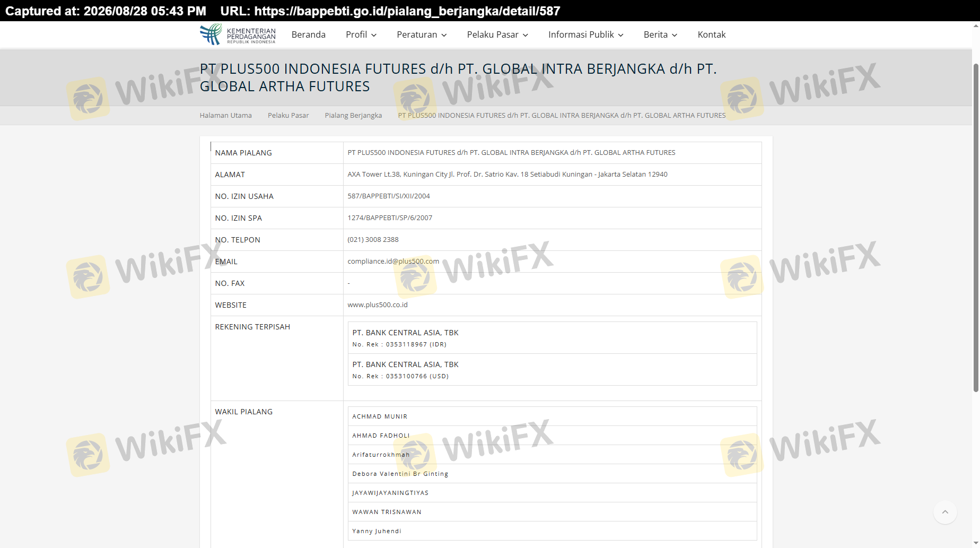Click the page title heading PT PLUS500
This screenshot has height=548, width=980.
coord(458,77)
